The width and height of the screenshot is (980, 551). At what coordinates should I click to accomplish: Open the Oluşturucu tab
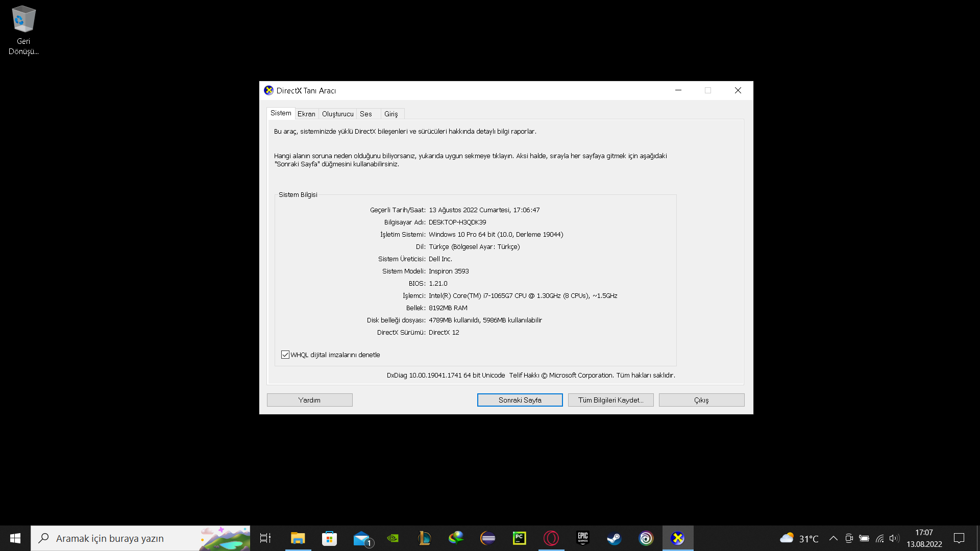coord(337,114)
